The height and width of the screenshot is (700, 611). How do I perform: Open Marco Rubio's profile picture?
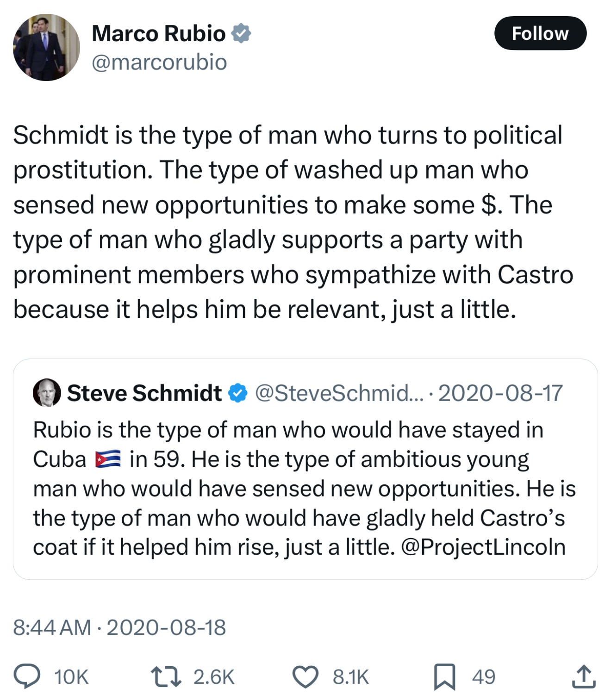click(46, 48)
